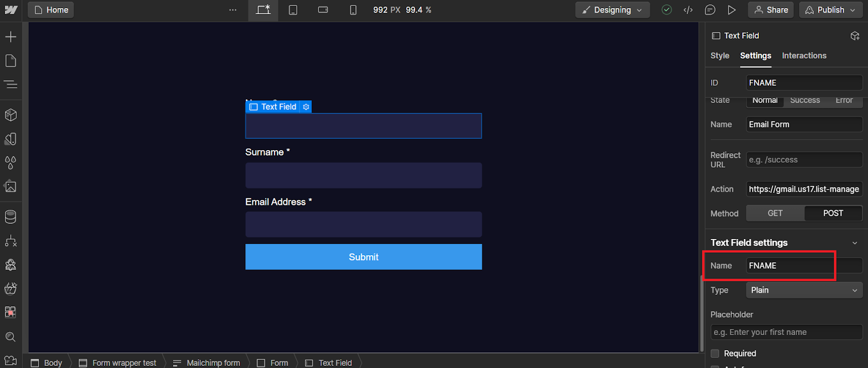Click the ID field containing FNAME
This screenshot has width=868, height=368.
[804, 82]
